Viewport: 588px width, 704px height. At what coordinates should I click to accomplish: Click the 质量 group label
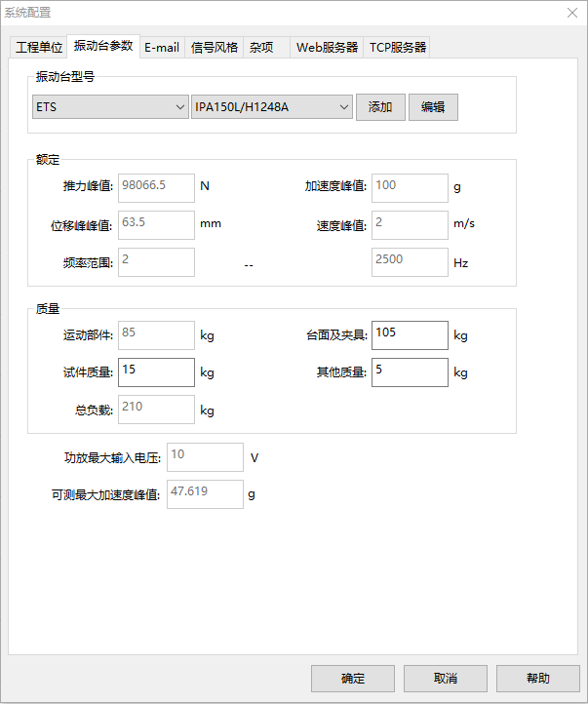coord(48,309)
